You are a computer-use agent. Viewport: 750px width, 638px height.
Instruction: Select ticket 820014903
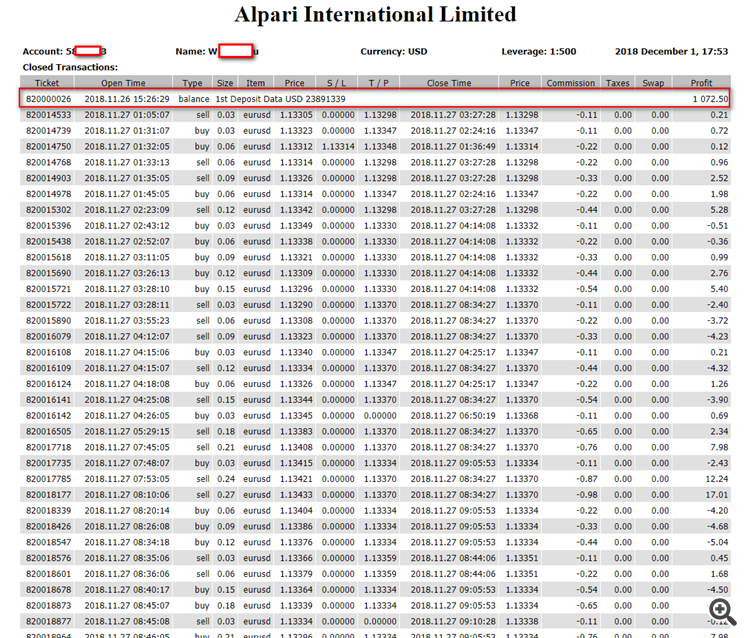[48, 178]
